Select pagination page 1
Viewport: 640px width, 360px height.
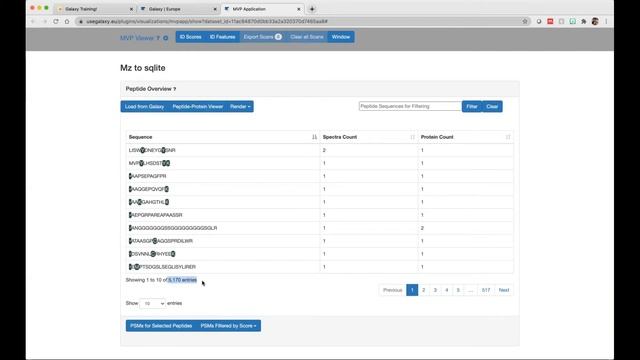pos(412,290)
